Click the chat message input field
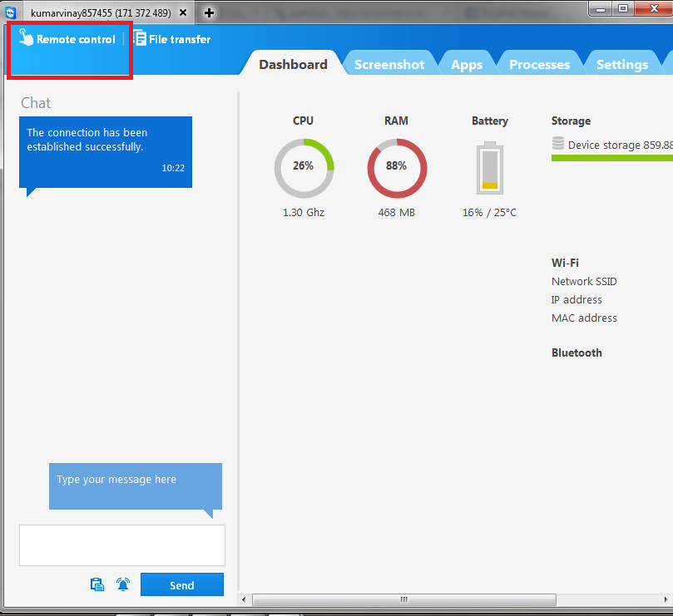Viewport: 673px width, 616px height. [x=121, y=545]
